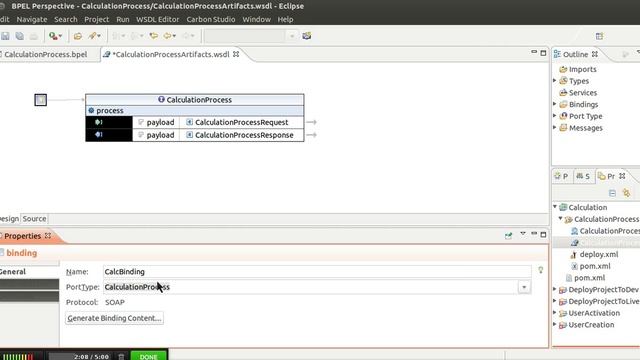Expand the Port Type node in Outline

(555, 116)
